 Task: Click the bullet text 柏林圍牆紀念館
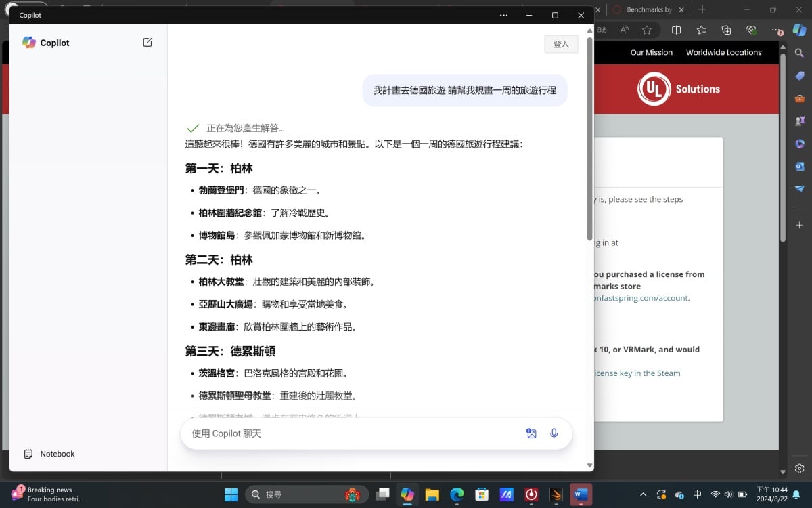(230, 213)
